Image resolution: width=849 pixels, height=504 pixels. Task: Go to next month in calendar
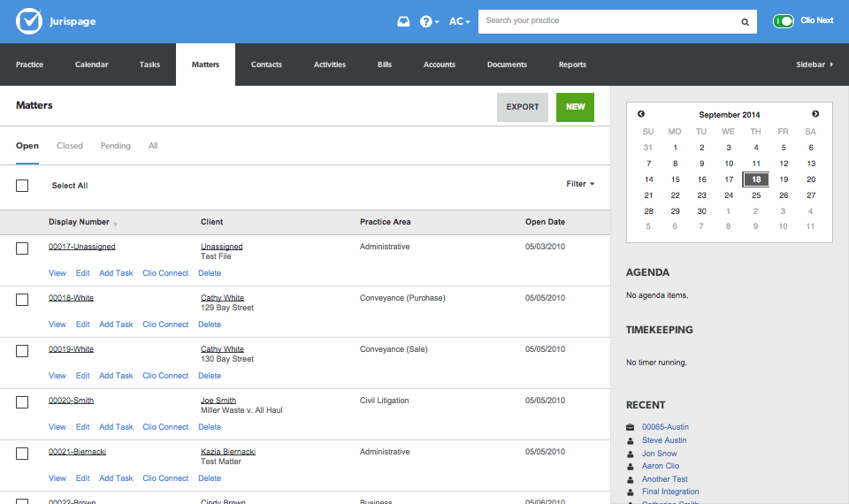click(815, 114)
